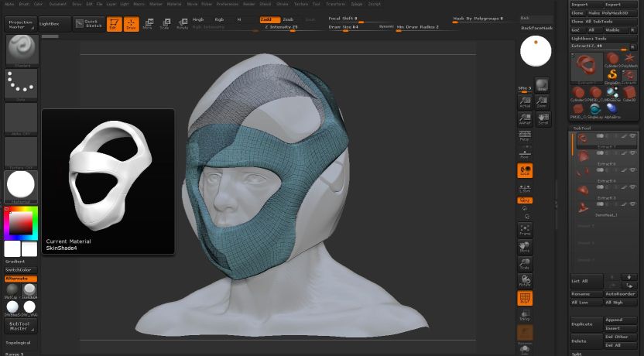Activate the Edit mode button
This screenshot has width=644, height=356.
tap(114, 24)
